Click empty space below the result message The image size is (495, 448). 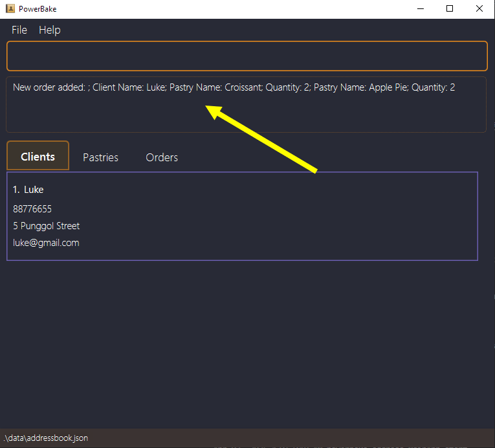[x=246, y=115]
